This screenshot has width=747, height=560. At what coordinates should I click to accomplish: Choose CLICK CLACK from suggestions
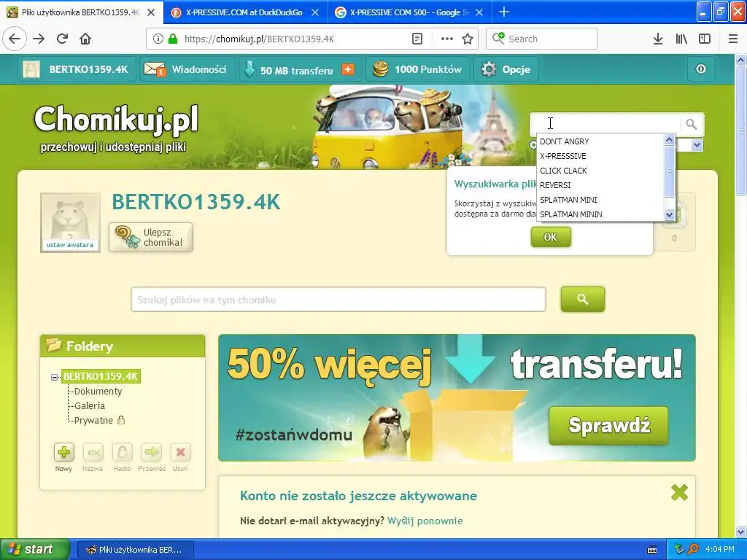tap(600, 171)
